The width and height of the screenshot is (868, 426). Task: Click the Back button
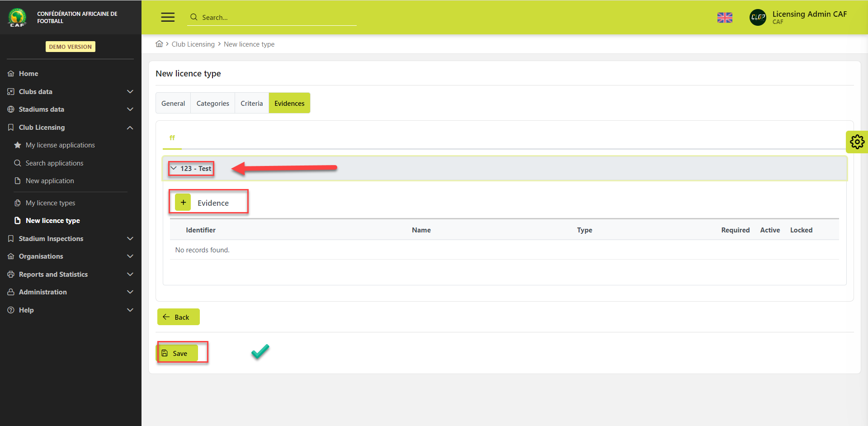tap(178, 317)
